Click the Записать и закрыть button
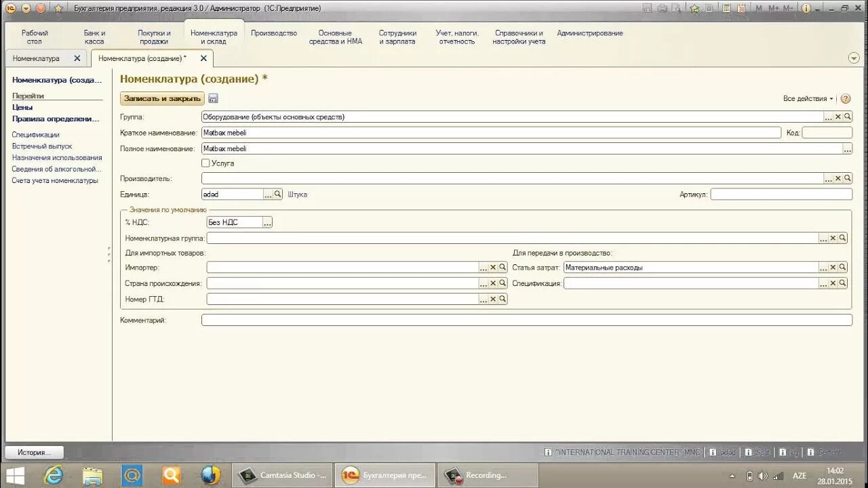Screen dimensions: 868x488 click(x=162, y=98)
